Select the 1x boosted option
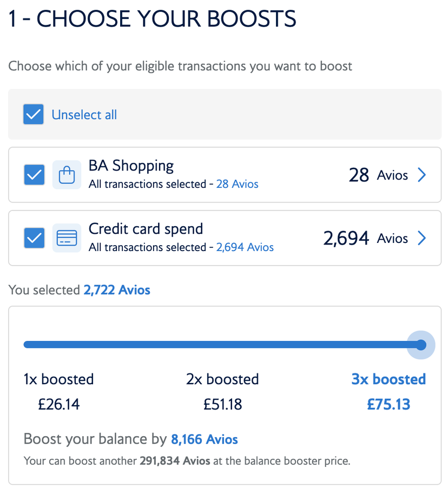 pyautogui.click(x=58, y=379)
